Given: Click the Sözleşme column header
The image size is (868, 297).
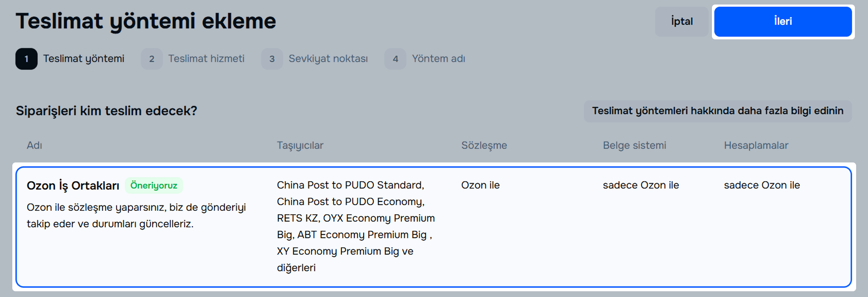Looking at the screenshot, I should [x=484, y=146].
